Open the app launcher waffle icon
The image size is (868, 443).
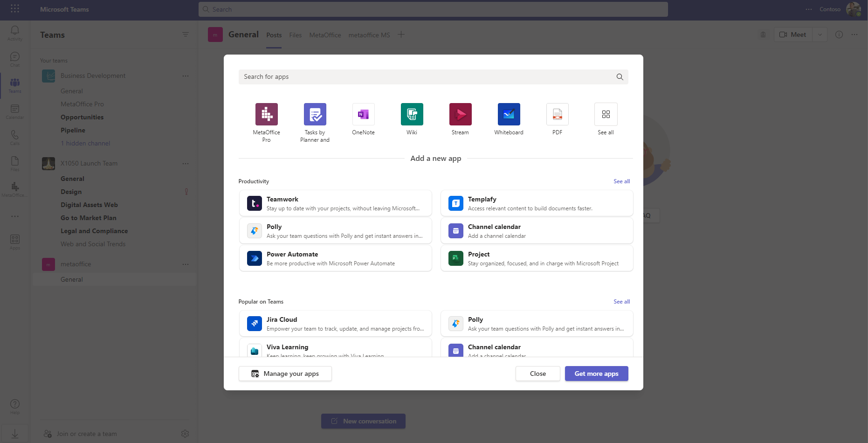pos(15,9)
